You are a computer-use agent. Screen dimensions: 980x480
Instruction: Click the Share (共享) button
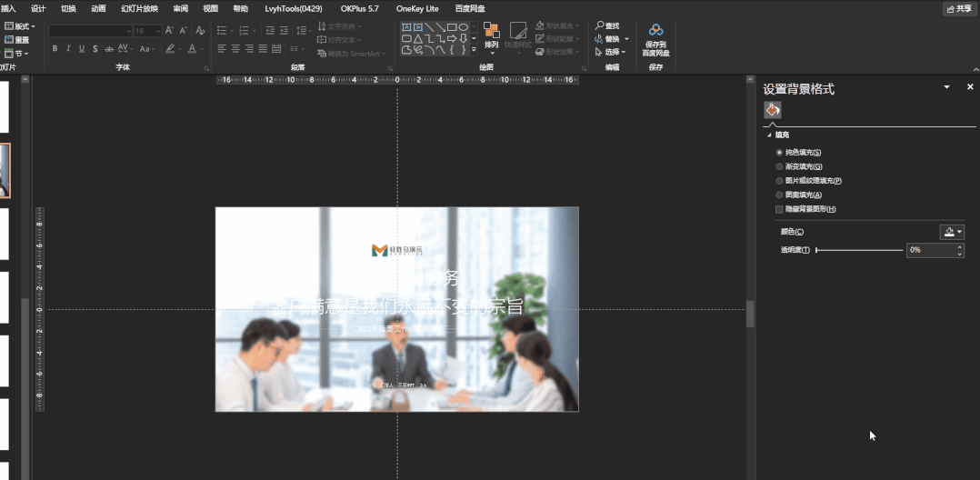coord(959,9)
